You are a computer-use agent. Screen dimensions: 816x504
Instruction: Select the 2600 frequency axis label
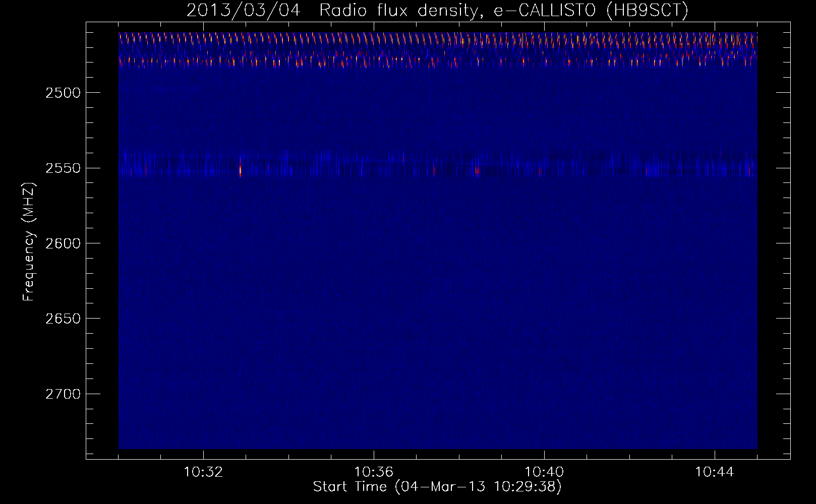[63, 243]
